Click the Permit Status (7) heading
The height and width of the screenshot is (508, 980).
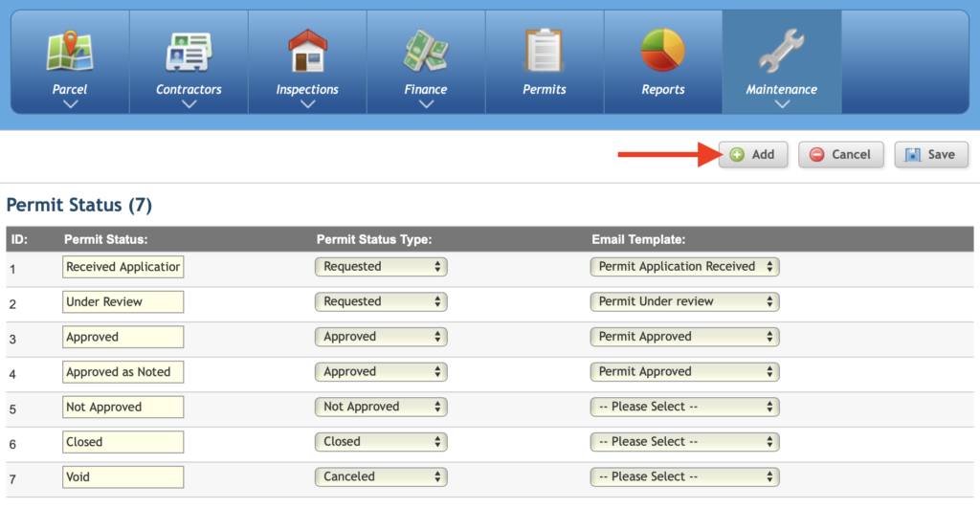tap(79, 205)
